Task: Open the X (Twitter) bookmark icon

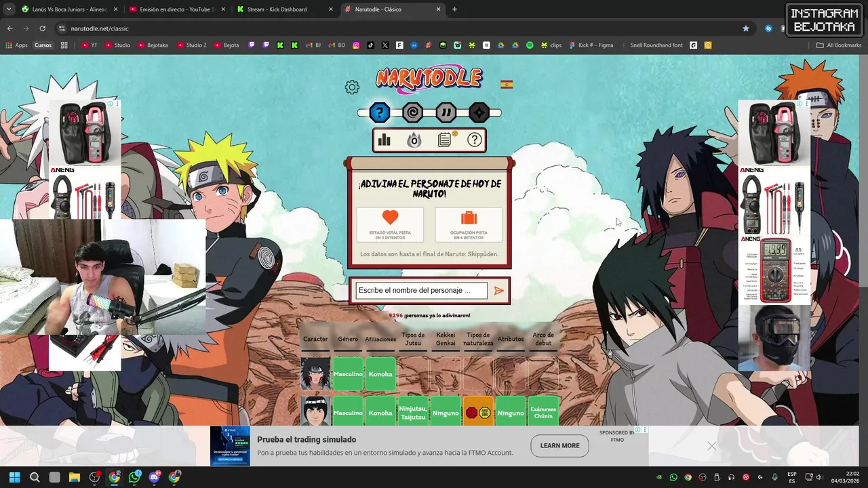Action: point(385,45)
